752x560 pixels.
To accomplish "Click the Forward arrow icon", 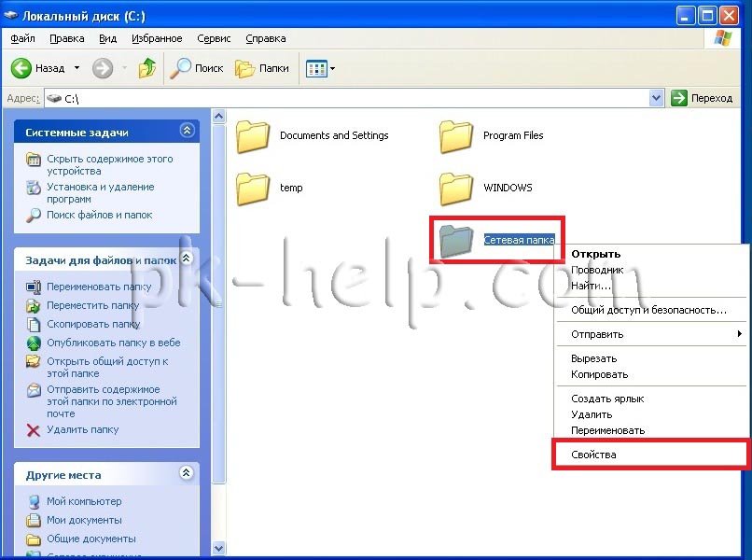I will tap(102, 68).
